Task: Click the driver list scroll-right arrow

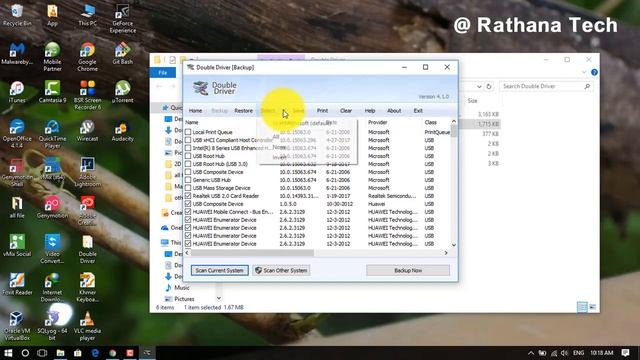Action: click(x=446, y=253)
